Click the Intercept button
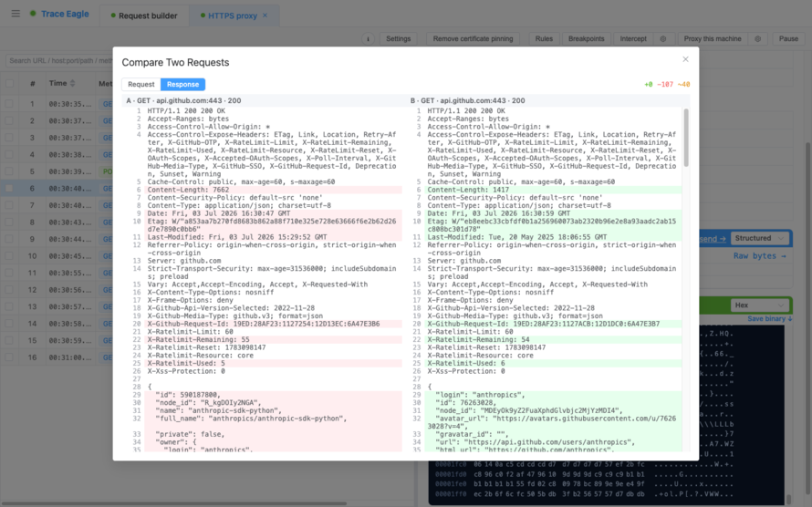 pos(633,39)
